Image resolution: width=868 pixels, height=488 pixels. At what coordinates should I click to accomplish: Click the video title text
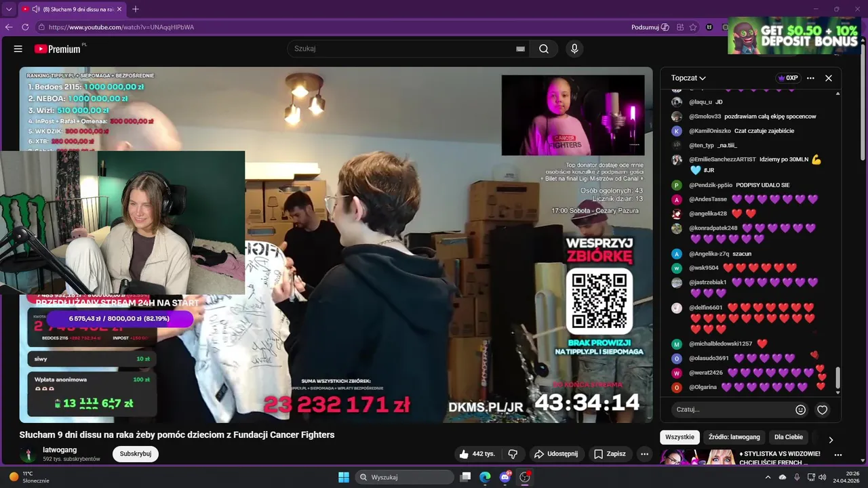coord(177,434)
